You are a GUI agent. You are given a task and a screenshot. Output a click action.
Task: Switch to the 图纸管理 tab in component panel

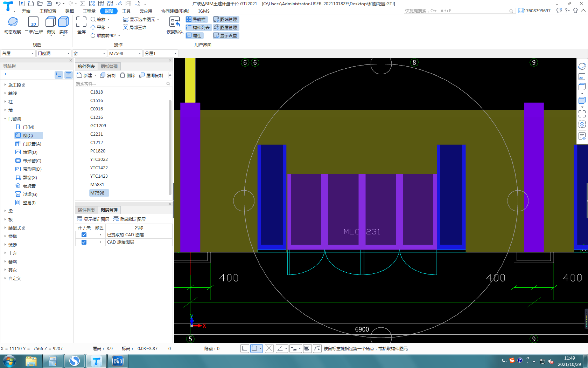(109, 66)
